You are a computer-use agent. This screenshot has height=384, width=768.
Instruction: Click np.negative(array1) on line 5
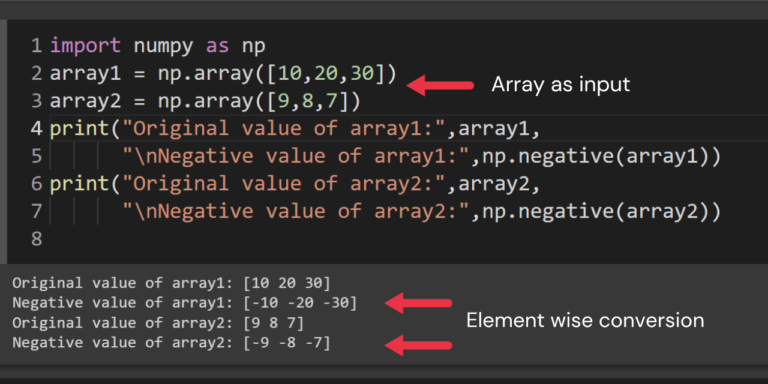pos(596,157)
